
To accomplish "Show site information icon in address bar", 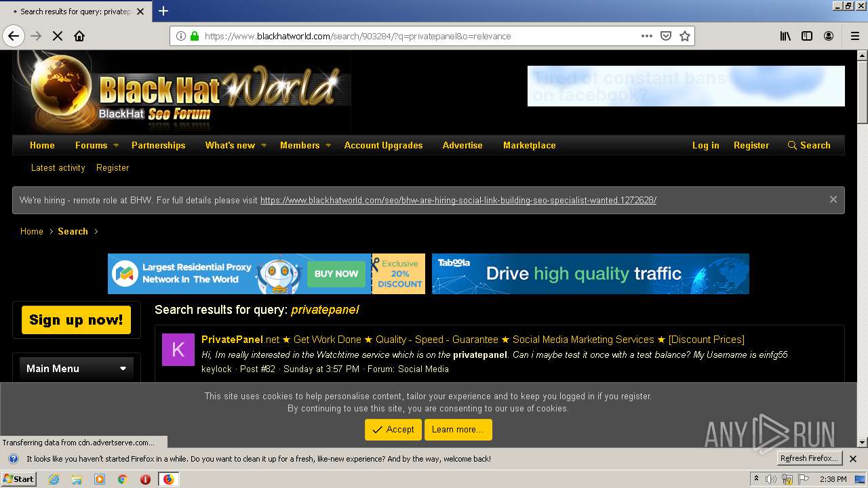I will pyautogui.click(x=181, y=36).
